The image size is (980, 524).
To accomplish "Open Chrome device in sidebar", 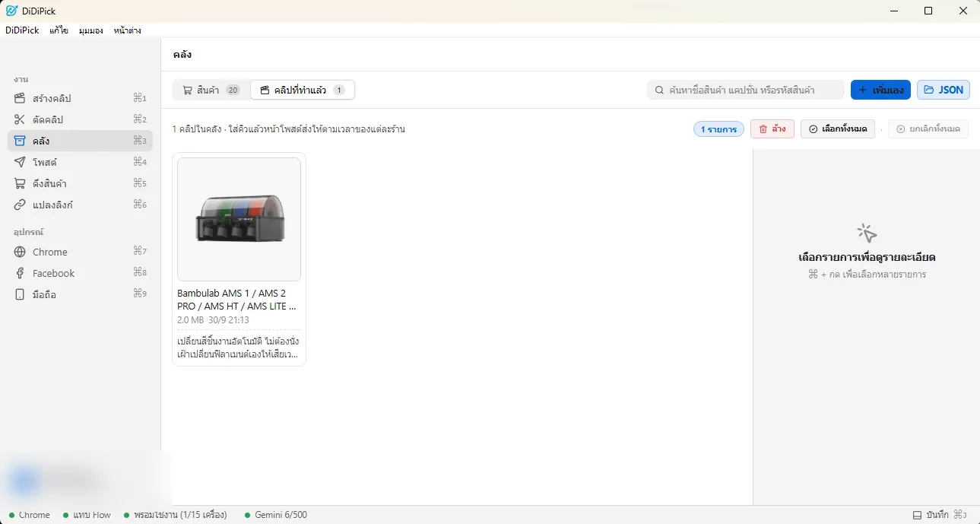I will pos(80,252).
